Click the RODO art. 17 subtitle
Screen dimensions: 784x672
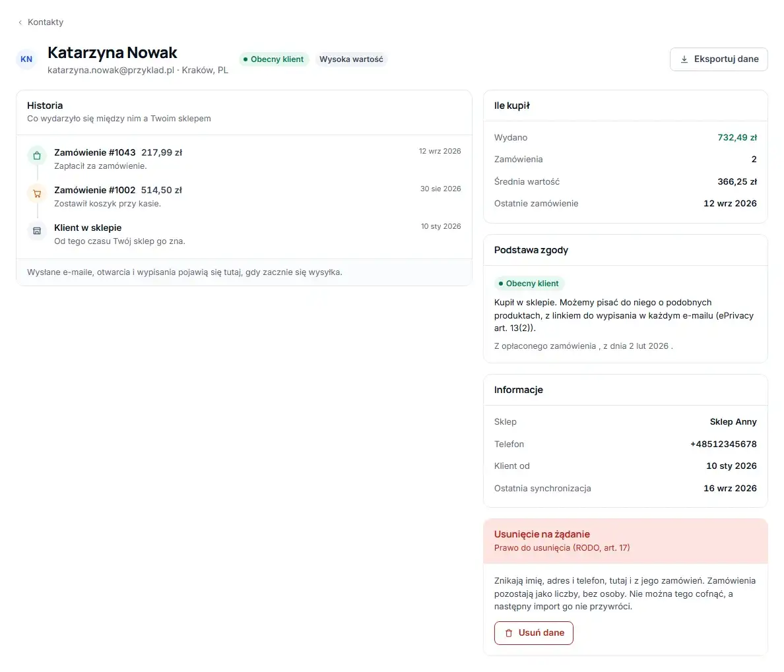click(x=562, y=547)
